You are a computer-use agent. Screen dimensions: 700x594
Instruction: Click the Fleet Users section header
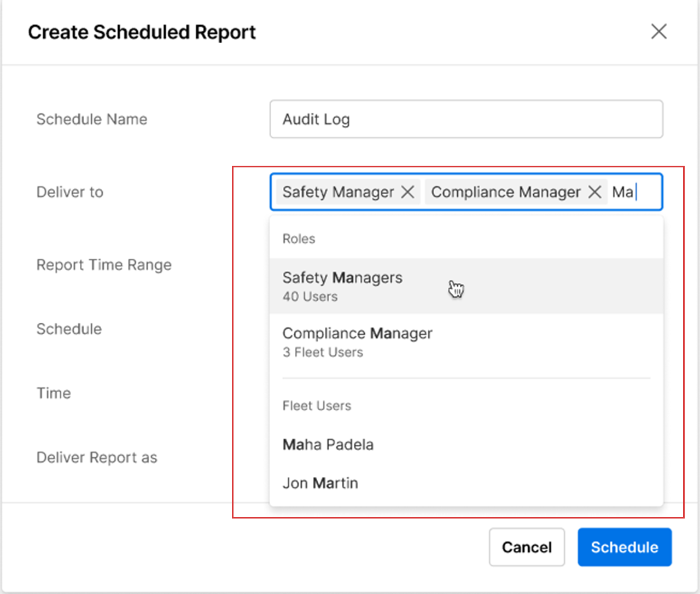(x=317, y=406)
